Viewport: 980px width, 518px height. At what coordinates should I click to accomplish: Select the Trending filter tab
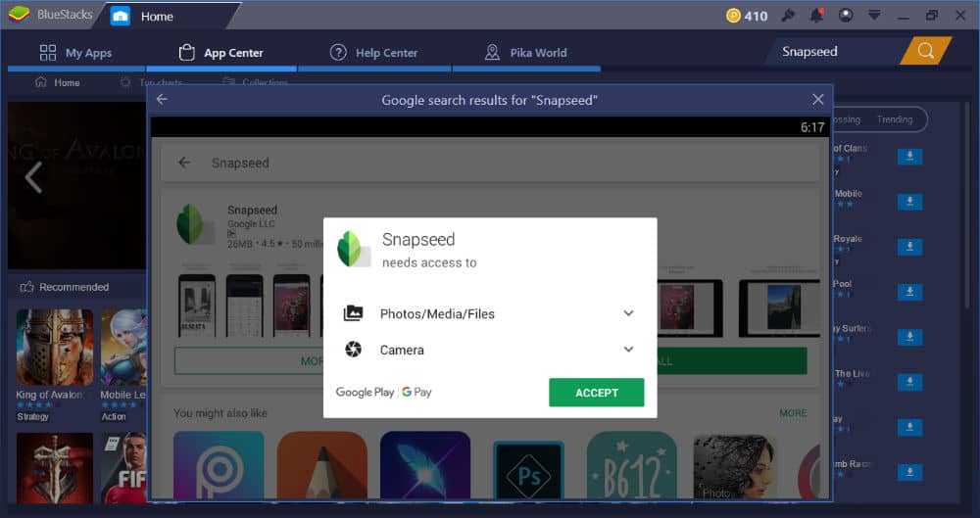(895, 119)
